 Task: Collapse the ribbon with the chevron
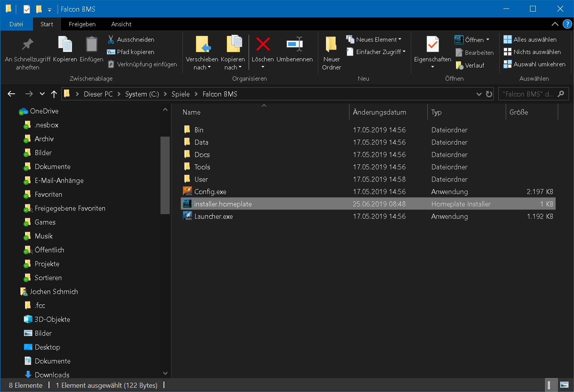click(555, 24)
